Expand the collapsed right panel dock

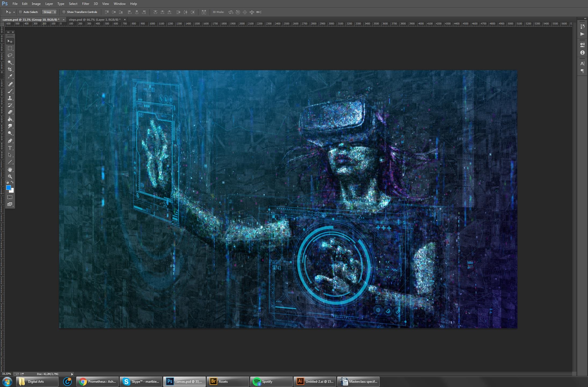click(x=585, y=19)
